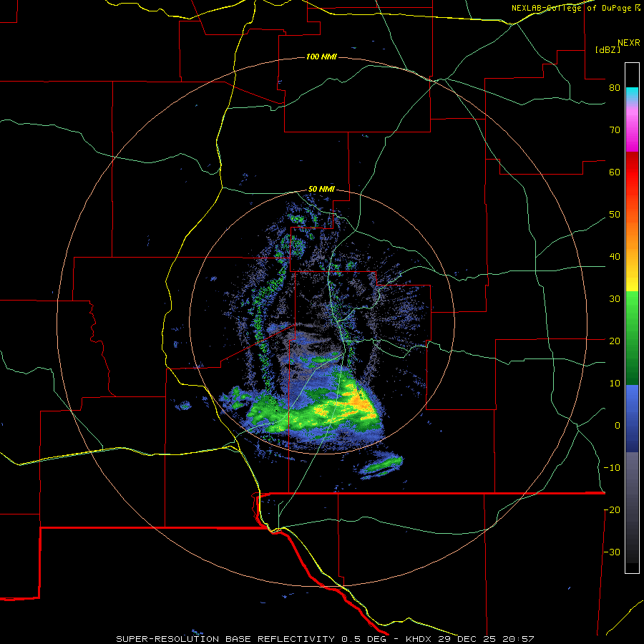Click the 0 value on the dBZ scale
The width and height of the screenshot is (644, 644).
tap(618, 426)
